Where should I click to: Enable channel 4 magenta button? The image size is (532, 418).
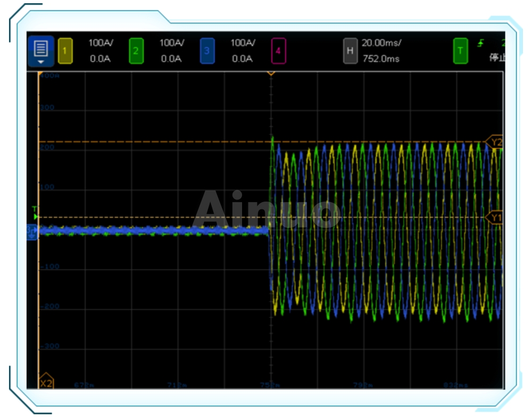(x=278, y=51)
